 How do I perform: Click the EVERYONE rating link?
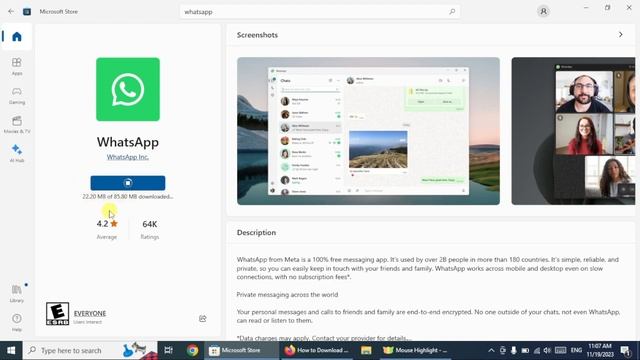[x=90, y=313]
